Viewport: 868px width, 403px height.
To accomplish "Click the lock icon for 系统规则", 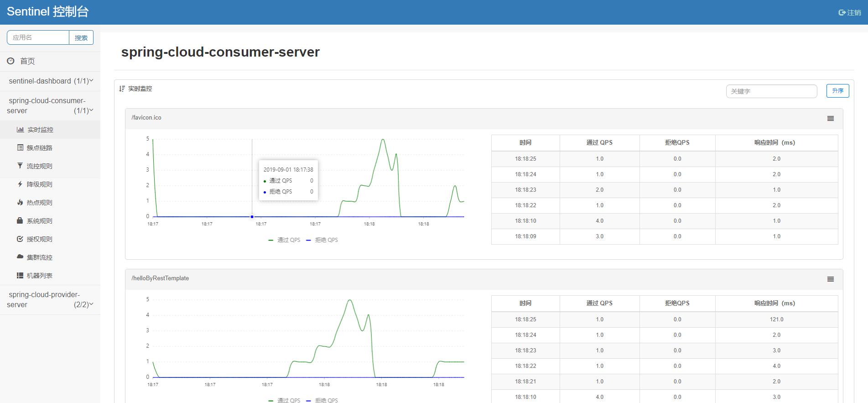I will coord(20,221).
